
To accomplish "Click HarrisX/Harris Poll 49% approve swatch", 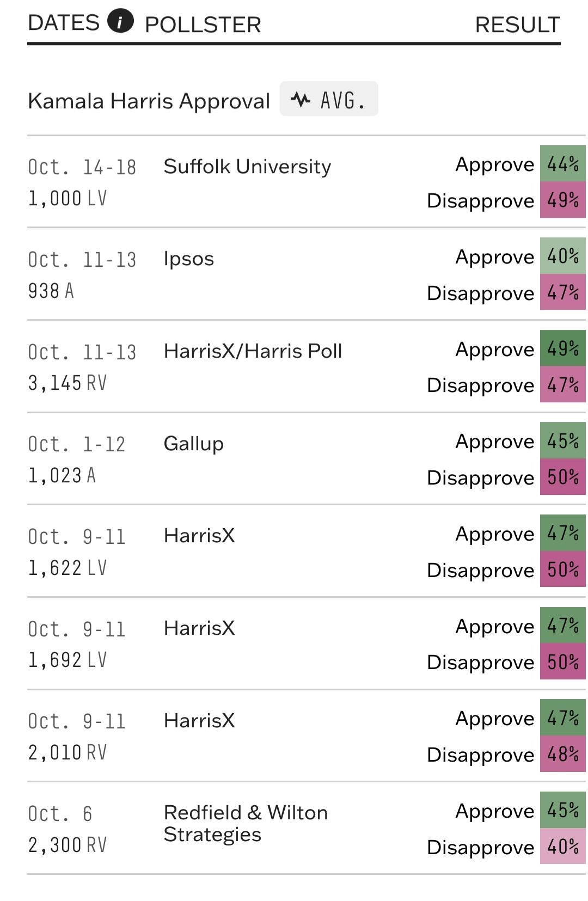I will coord(562,348).
